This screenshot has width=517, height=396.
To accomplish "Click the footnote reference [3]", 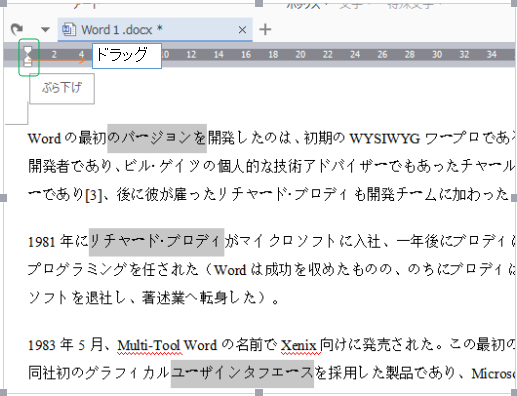I will coord(93,195).
